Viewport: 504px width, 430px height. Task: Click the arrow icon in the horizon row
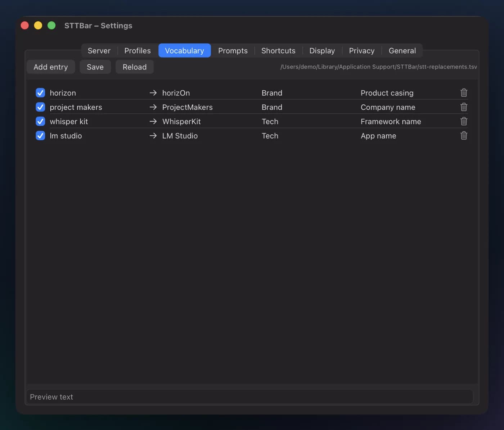click(x=153, y=93)
